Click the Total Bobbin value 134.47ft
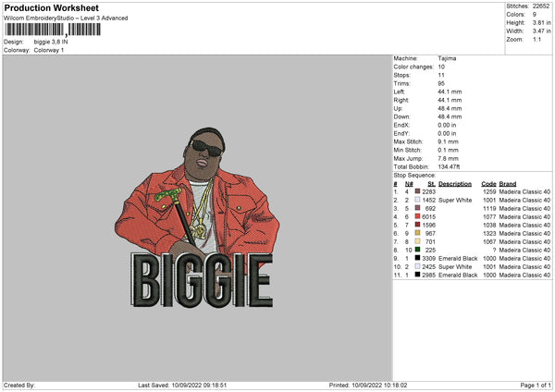The image size is (555, 392). pos(449,166)
